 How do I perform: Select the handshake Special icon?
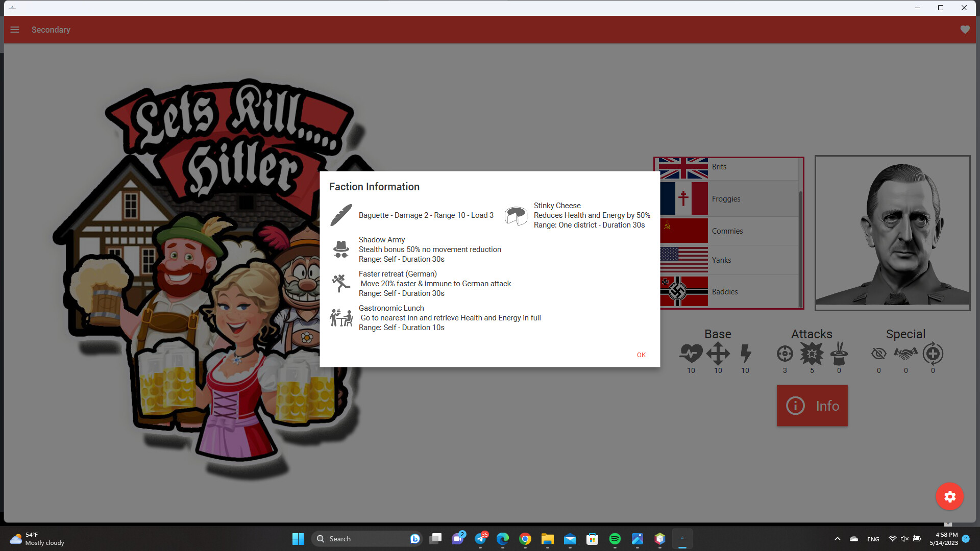[x=905, y=354]
